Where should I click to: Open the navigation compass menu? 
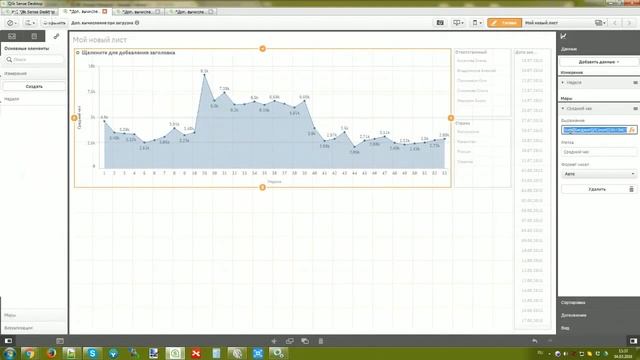click(x=11, y=23)
